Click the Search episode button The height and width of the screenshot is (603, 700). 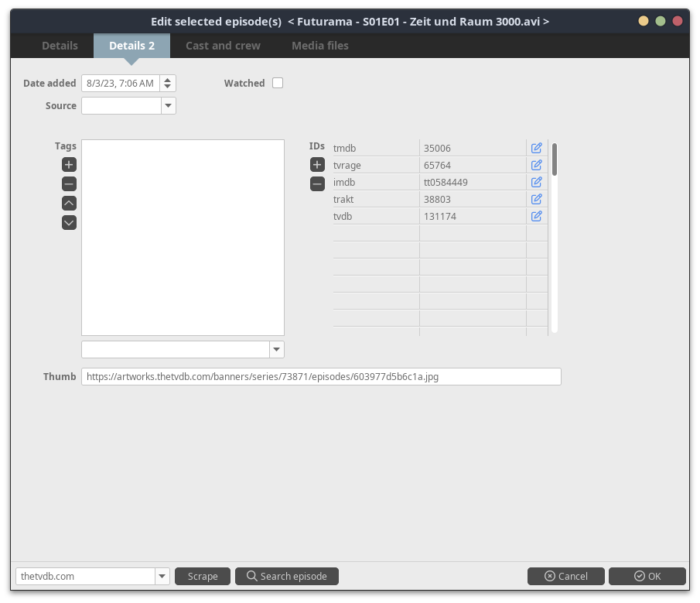pyautogui.click(x=287, y=576)
